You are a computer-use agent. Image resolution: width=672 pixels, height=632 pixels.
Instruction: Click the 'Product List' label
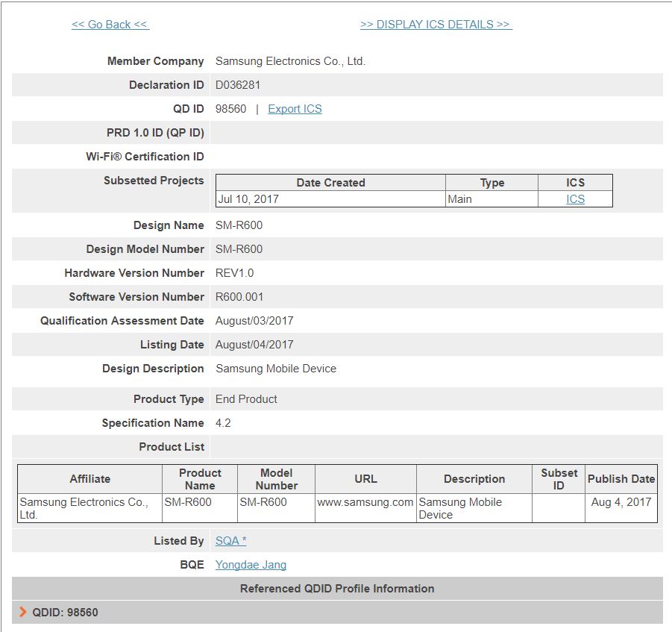(172, 447)
